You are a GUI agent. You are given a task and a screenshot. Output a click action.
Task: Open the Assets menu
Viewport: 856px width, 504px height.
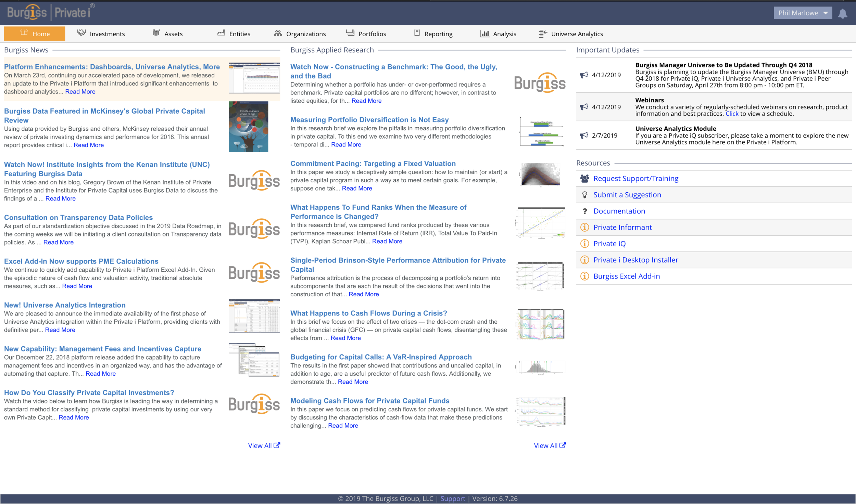coord(167,34)
